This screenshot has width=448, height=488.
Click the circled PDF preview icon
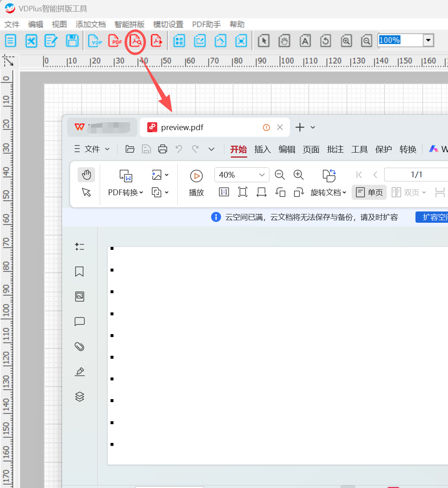coord(135,40)
